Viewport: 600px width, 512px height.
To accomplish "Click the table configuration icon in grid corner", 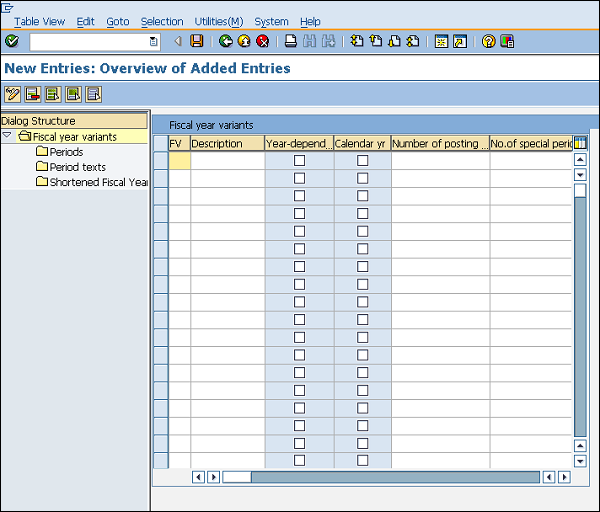I will tap(580, 143).
